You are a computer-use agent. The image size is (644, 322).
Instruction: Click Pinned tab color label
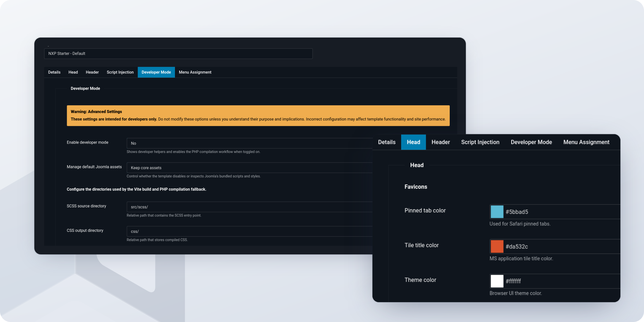coord(425,211)
